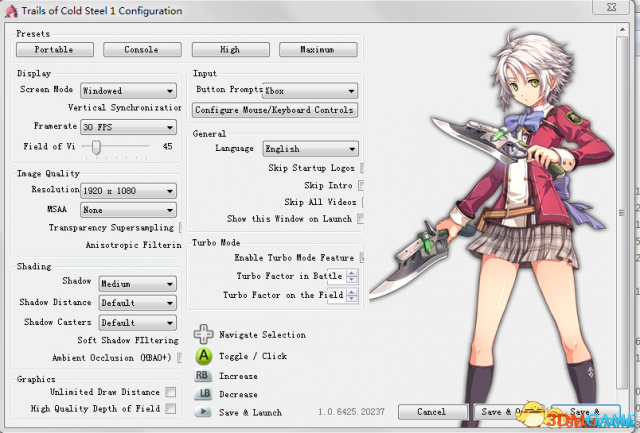
Task: Click the Anisotropic Filtering label
Action: (x=133, y=245)
